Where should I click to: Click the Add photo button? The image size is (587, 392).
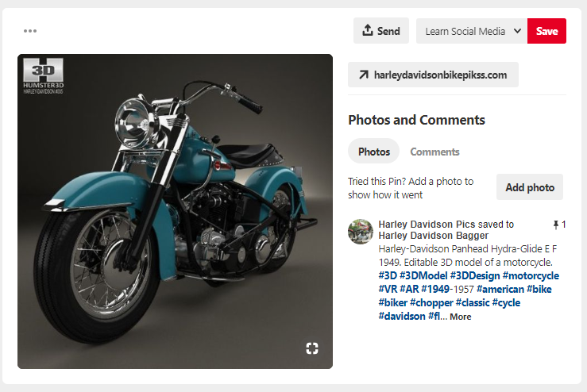click(530, 187)
